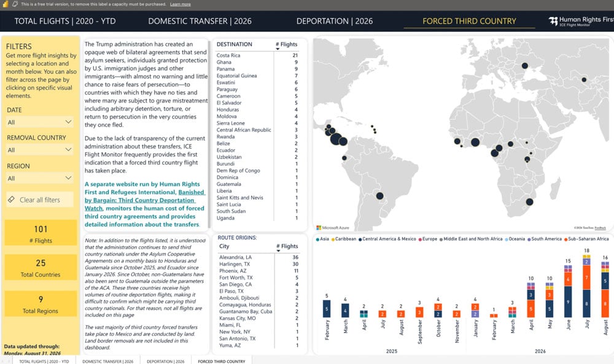Click the 101 # Flights card

[x=41, y=233]
